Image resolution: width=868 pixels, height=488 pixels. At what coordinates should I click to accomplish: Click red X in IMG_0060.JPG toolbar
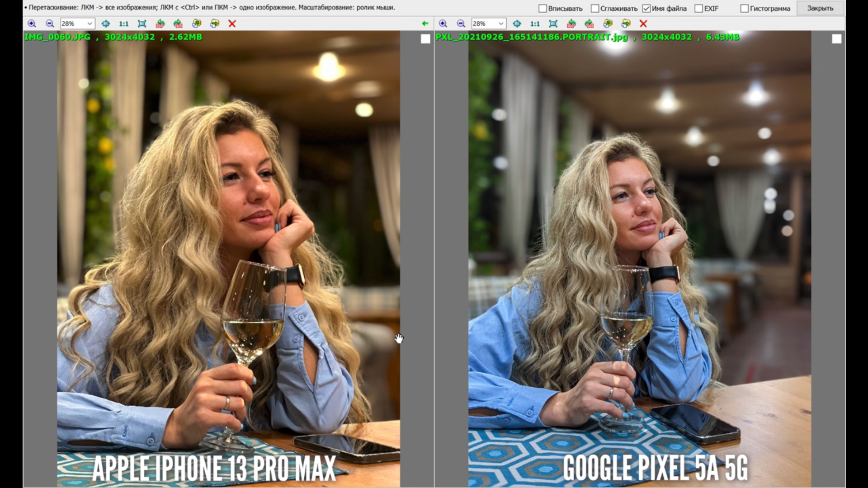(232, 23)
